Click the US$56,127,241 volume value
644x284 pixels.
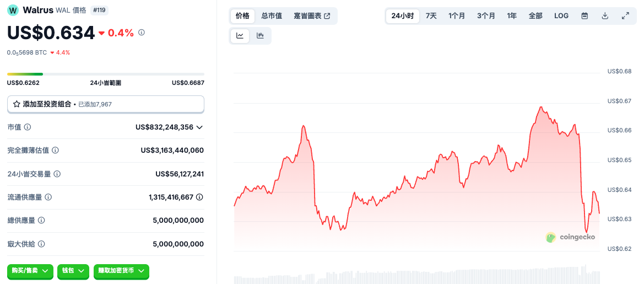pos(180,174)
